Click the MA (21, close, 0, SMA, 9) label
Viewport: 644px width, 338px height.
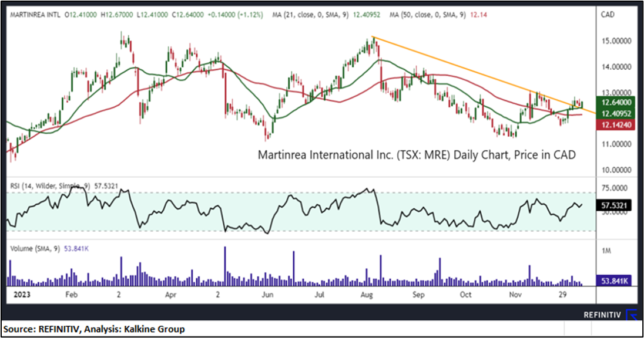[310, 15]
